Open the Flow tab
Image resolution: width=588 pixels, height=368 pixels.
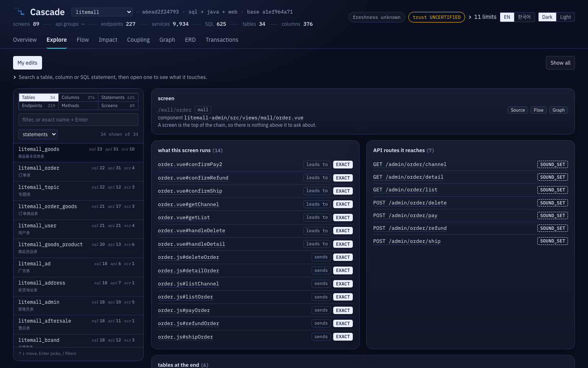83,40
